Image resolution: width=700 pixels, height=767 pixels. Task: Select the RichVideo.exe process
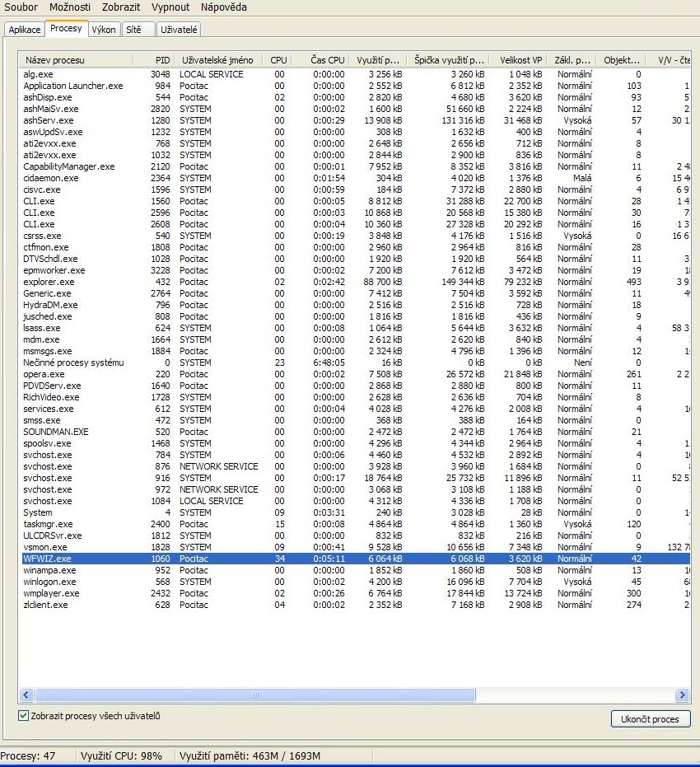pyautogui.click(x=356, y=397)
